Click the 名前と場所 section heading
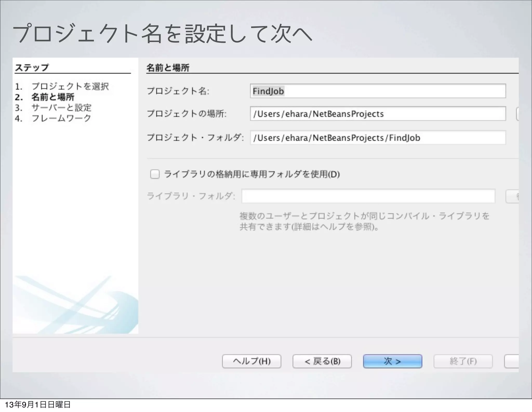Image resolution: width=532 pixels, height=412 pixels. pos(168,68)
